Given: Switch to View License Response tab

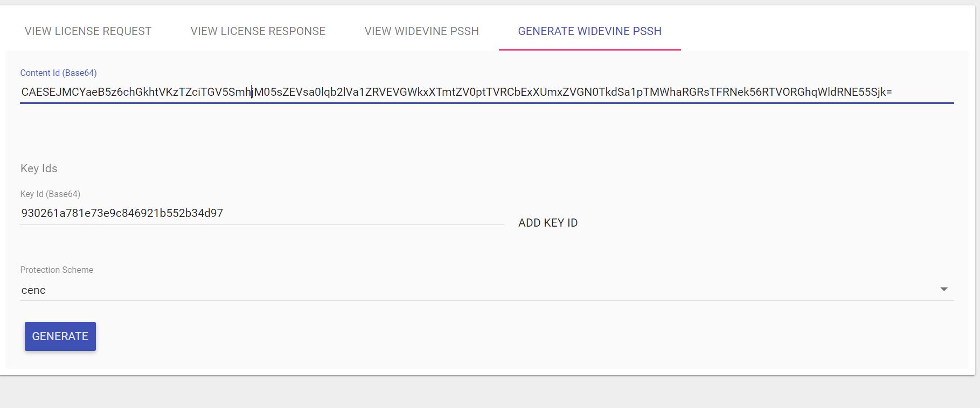Looking at the screenshot, I should tap(258, 31).
